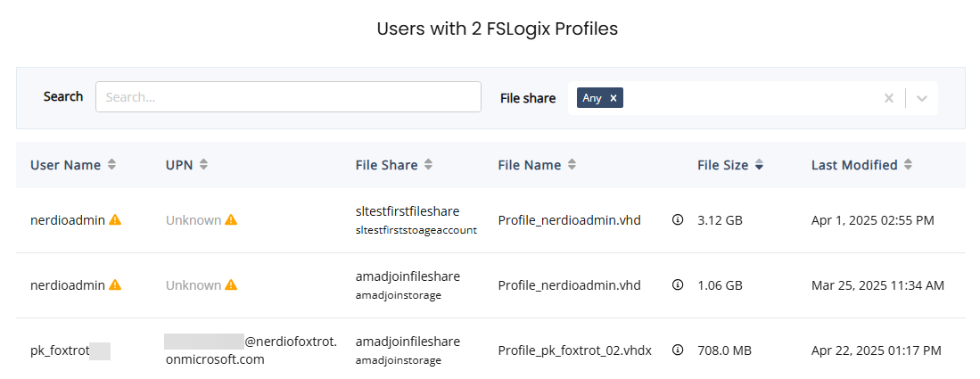
Task: Click the Search input field
Action: pos(288,97)
